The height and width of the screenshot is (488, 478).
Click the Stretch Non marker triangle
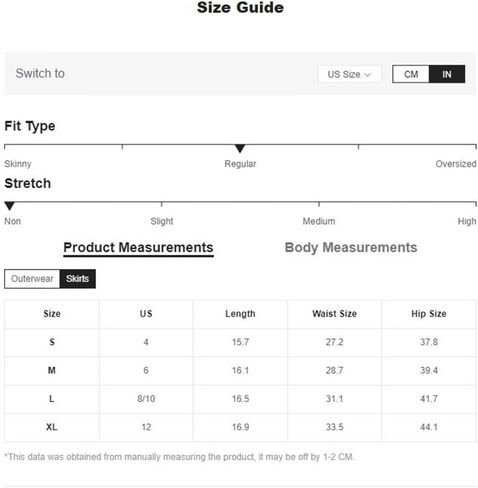coord(10,206)
